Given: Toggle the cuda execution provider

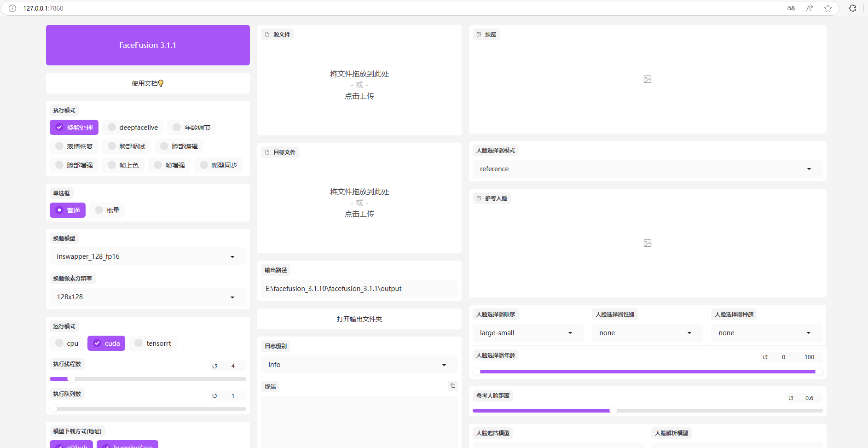Looking at the screenshot, I should [x=106, y=343].
